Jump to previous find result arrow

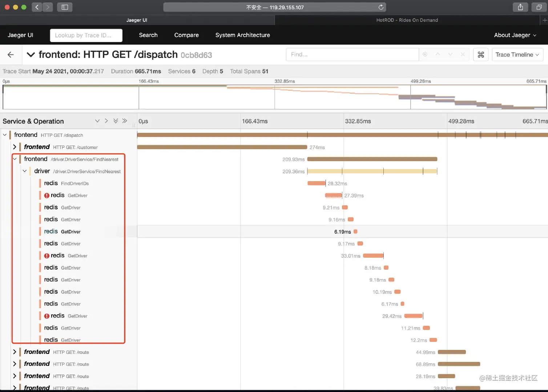[x=438, y=54]
